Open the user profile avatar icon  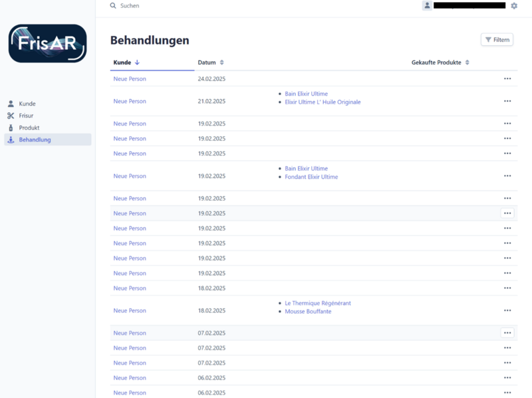coord(427,5)
